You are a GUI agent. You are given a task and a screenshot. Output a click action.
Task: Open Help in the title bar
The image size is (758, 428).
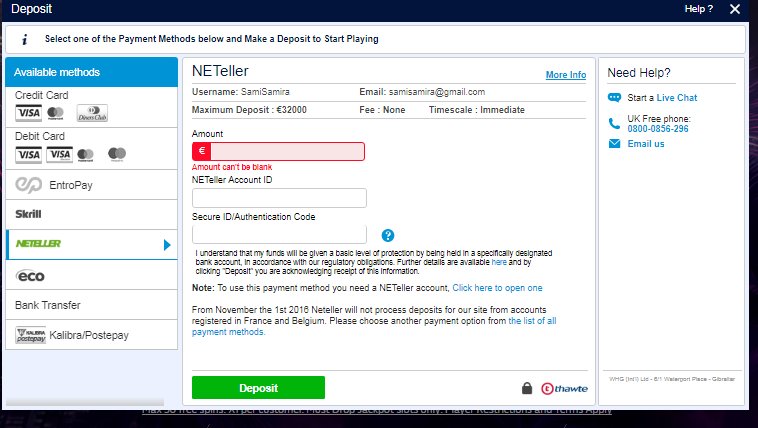699,9
